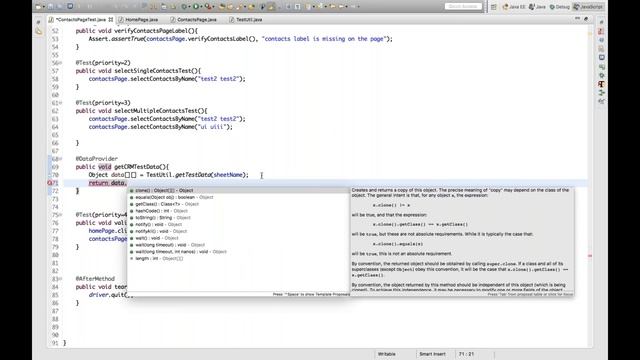Collapse the method fold at line 61
Viewport: 640px width, 360px height.
(61, 103)
